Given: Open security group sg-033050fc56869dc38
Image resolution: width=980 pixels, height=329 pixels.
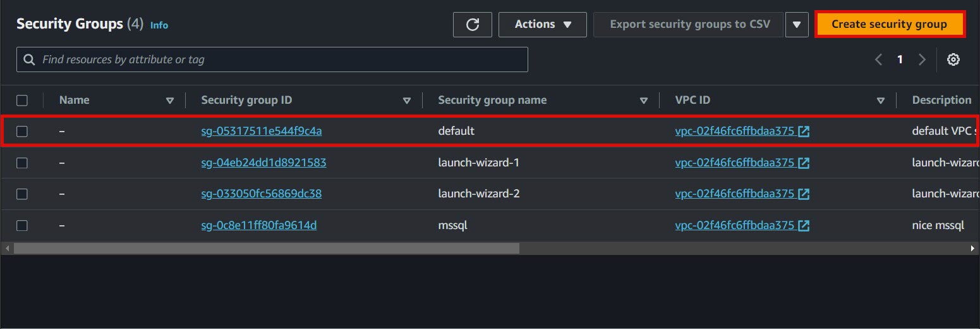Looking at the screenshot, I should (261, 194).
